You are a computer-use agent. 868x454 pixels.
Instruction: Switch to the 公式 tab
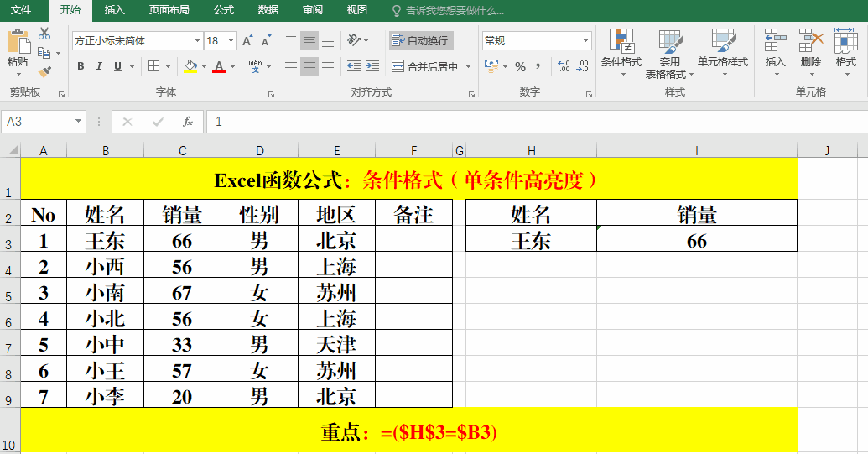point(224,10)
